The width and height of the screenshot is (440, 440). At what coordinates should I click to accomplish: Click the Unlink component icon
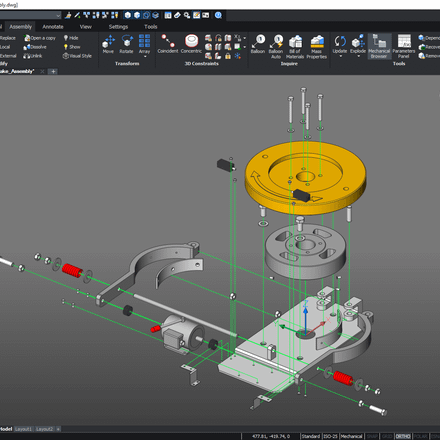[x=27, y=56]
